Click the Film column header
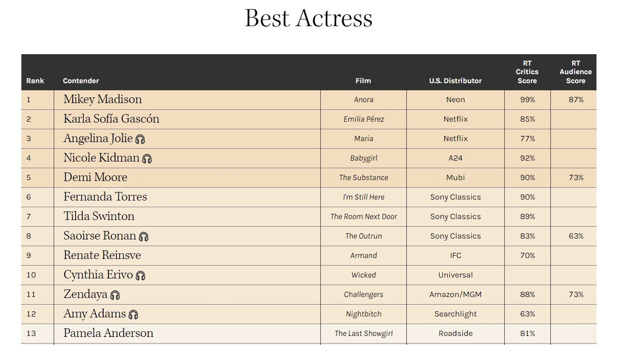644x345 pixels. click(363, 81)
